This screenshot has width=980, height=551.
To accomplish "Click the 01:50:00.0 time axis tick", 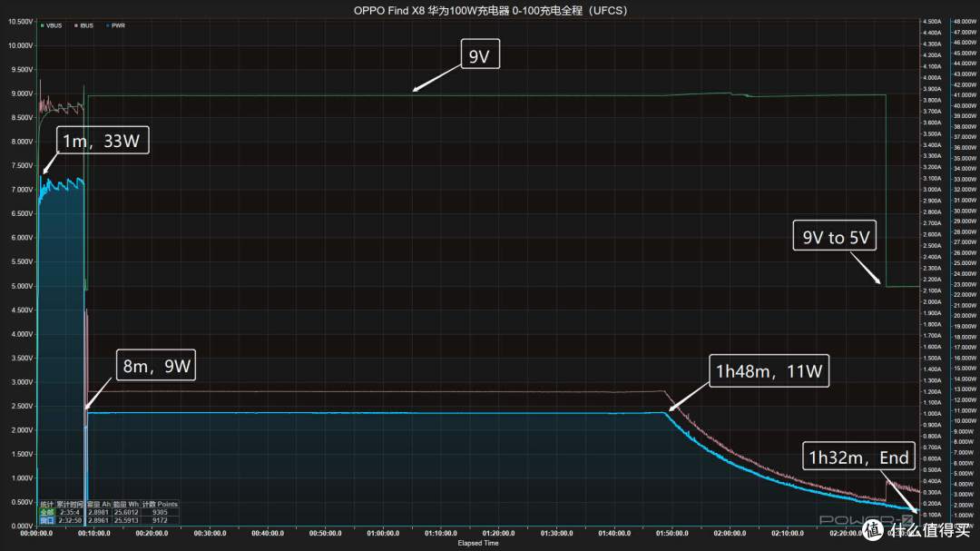I will pos(671,534).
